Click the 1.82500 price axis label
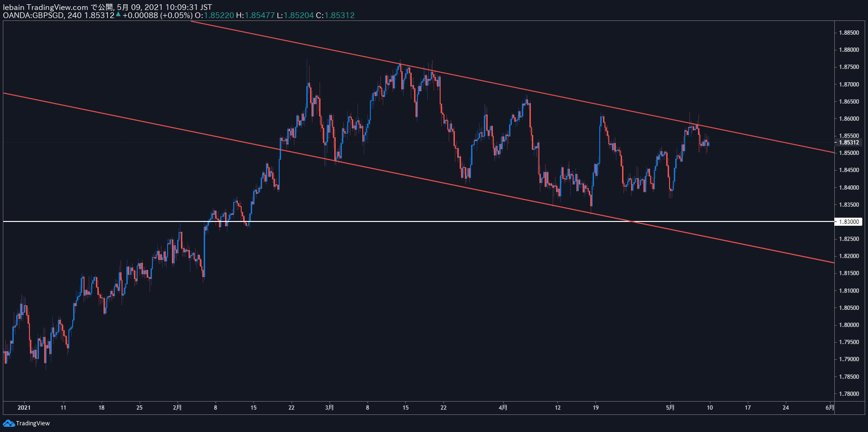 tap(849, 239)
